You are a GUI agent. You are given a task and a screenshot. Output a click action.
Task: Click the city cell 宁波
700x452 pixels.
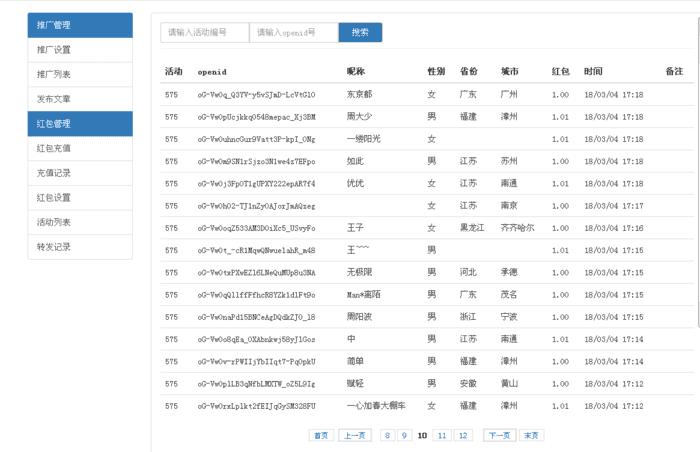point(509,317)
